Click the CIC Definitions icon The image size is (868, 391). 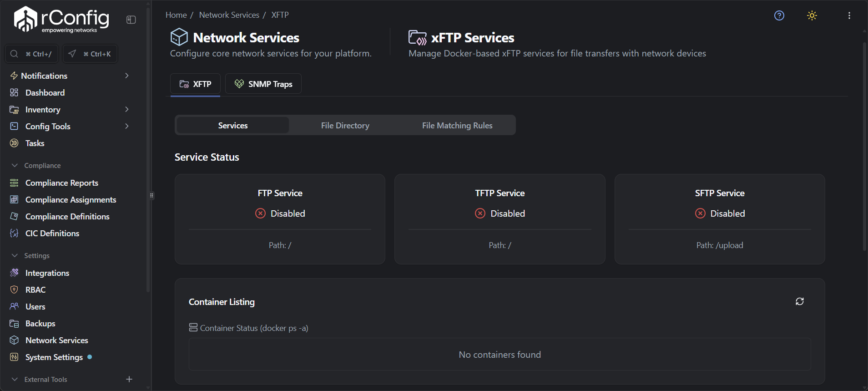pos(14,233)
